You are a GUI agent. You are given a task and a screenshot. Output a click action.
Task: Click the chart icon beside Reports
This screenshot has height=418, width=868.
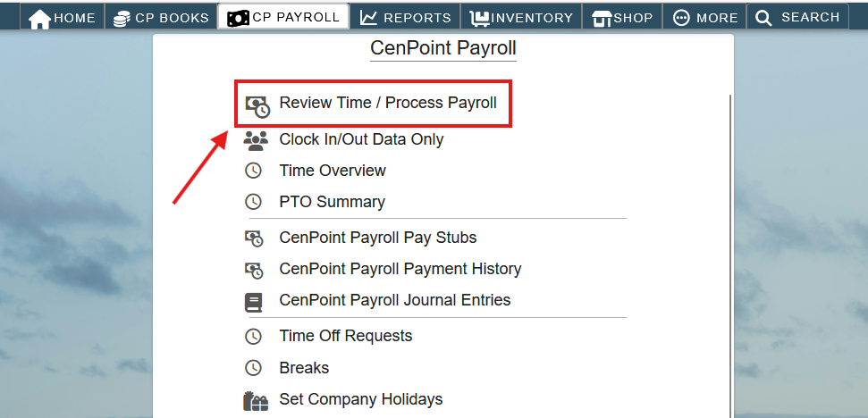[x=368, y=18]
